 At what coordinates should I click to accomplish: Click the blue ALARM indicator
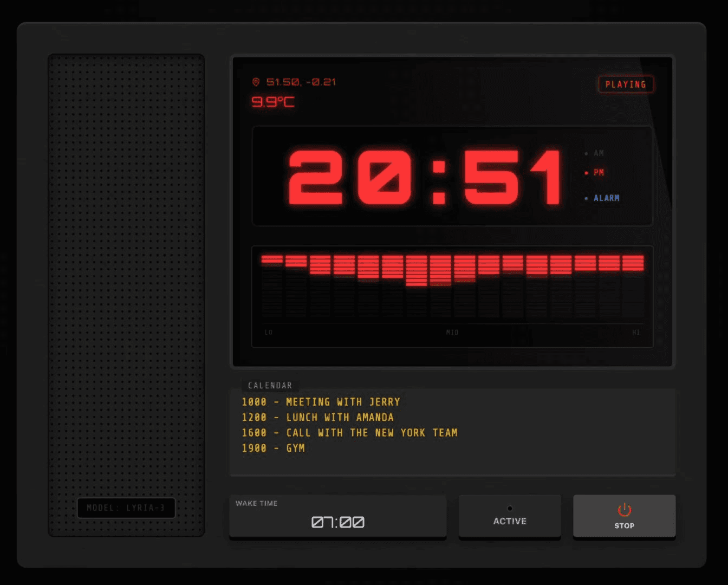coord(606,198)
